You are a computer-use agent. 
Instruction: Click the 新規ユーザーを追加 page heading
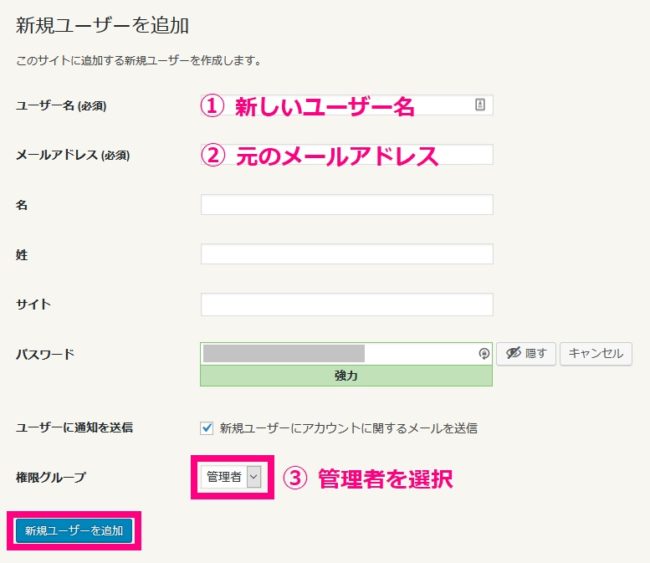click(102, 25)
